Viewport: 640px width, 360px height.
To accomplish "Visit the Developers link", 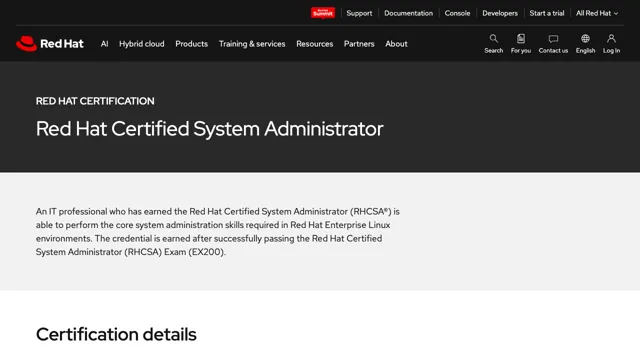I will point(500,13).
